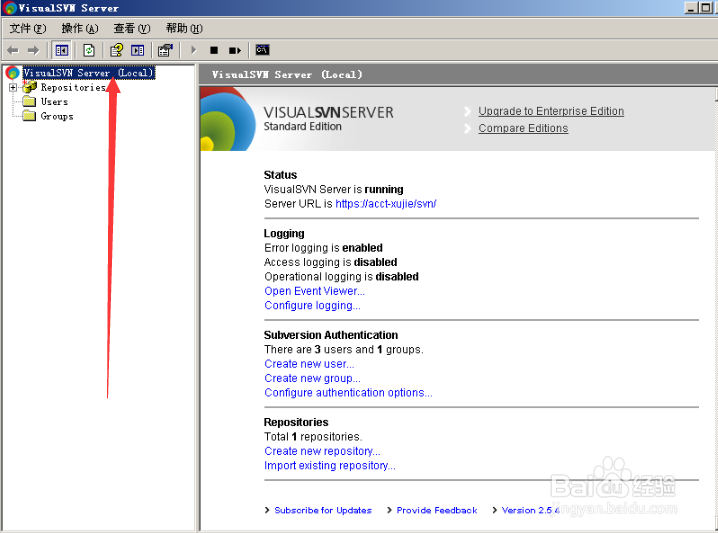Select the Repositories tree item
Viewport: 718px width, 533px height.
click(73, 87)
